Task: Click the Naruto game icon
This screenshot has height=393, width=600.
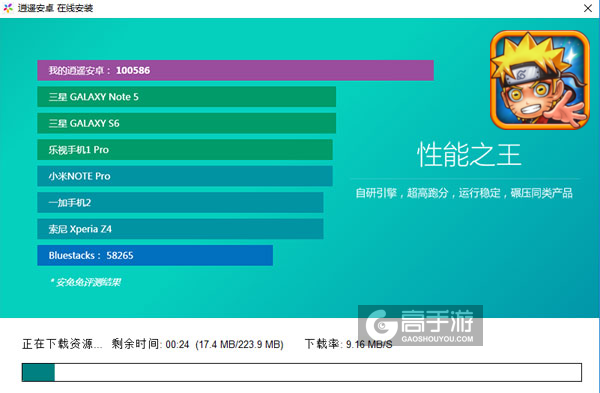Action: (x=540, y=80)
